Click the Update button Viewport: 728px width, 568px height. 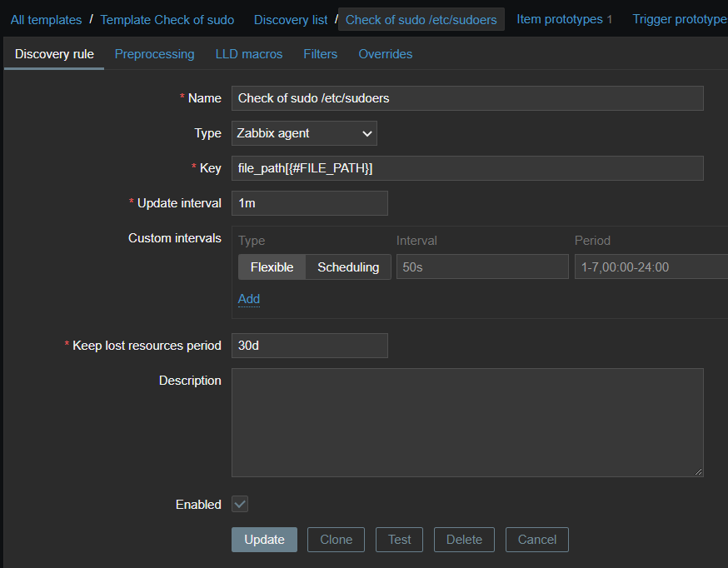tap(264, 539)
